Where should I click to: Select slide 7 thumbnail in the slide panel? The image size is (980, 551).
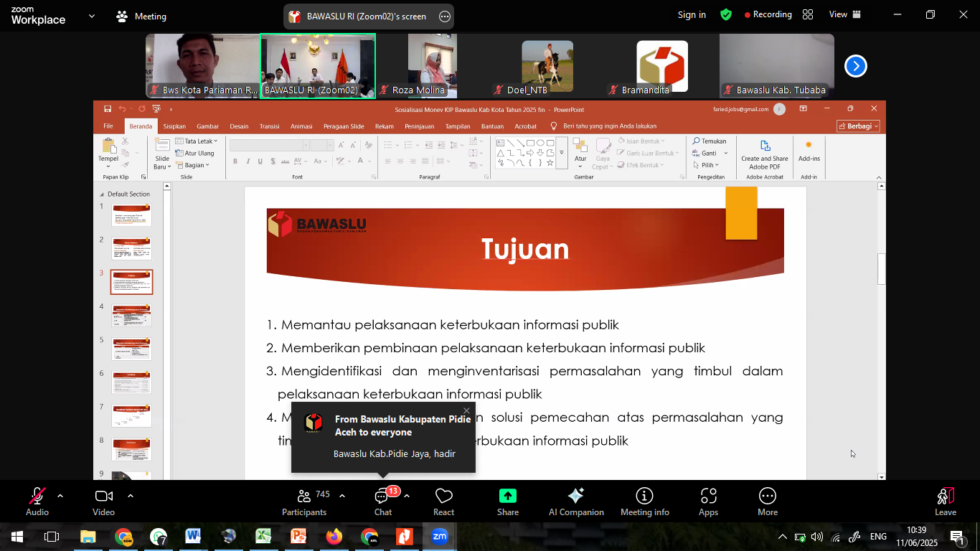coord(131,415)
